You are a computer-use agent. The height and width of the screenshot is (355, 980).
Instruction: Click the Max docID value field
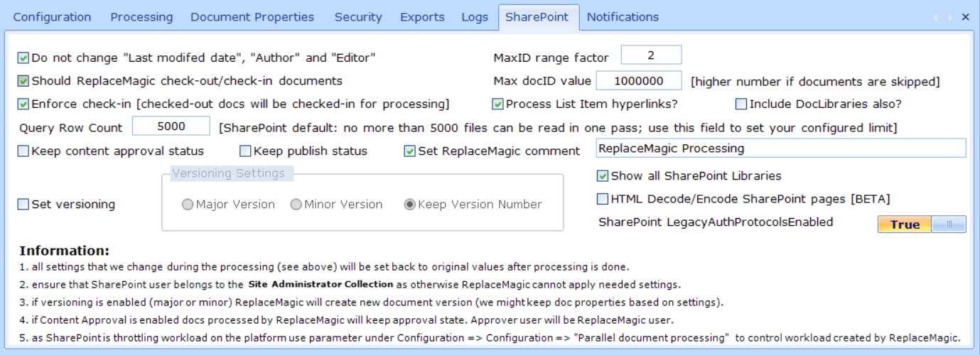tap(638, 81)
